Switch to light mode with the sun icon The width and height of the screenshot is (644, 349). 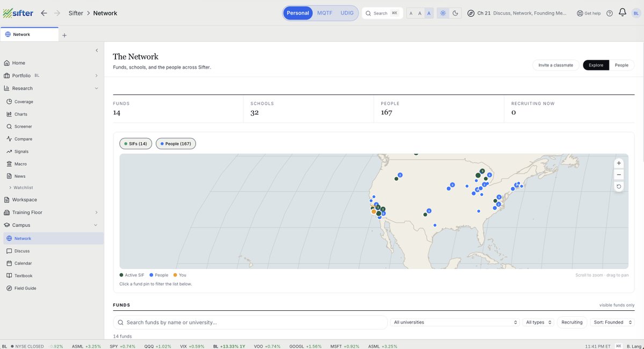pos(443,13)
